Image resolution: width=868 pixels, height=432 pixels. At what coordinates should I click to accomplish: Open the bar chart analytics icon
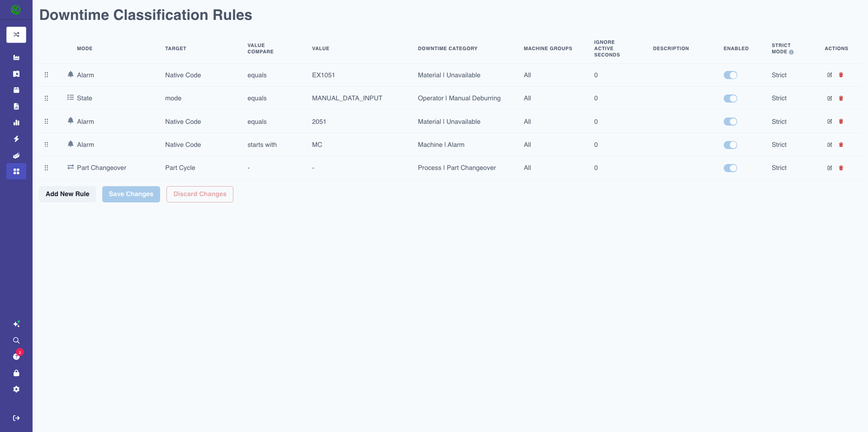(16, 122)
